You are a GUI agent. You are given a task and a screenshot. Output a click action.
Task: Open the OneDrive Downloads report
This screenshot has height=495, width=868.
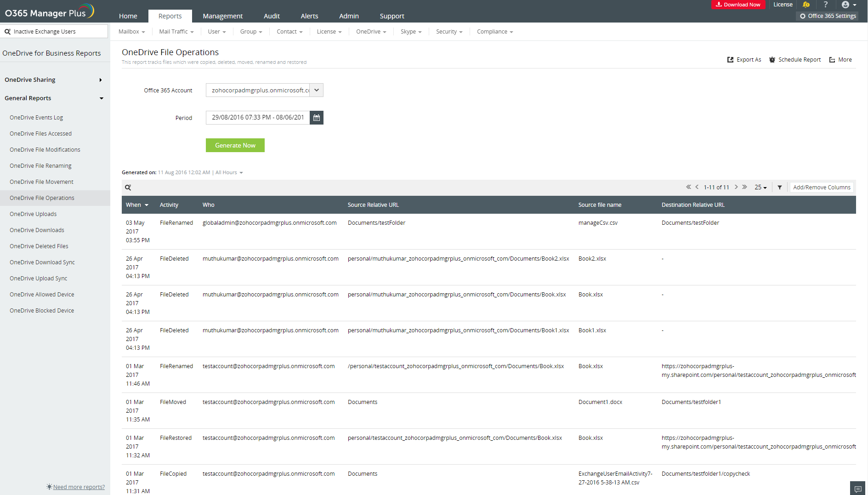(x=37, y=230)
